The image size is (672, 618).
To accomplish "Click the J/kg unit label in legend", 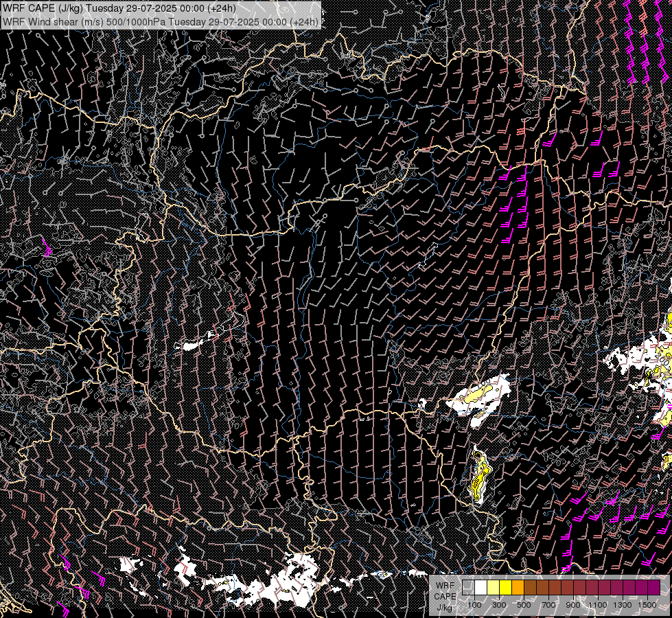I will 444,607.
